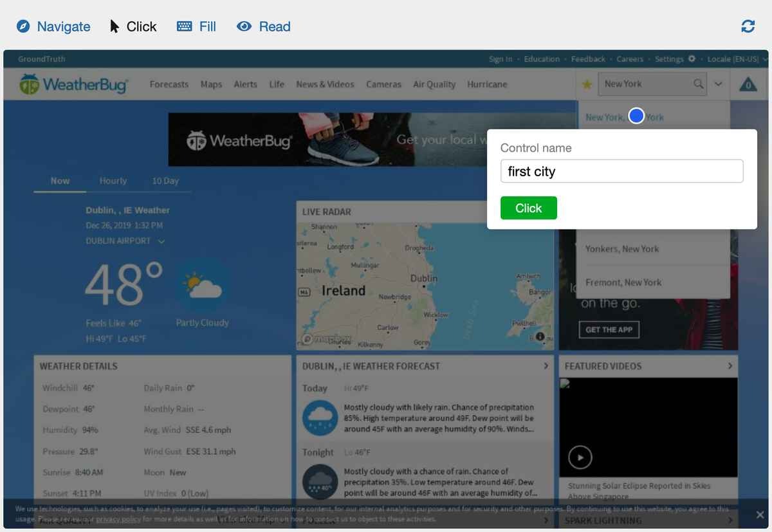Viewport: 772px width, 532px height.
Task: Open the Locale (EN-US) selector
Action: [x=737, y=59]
